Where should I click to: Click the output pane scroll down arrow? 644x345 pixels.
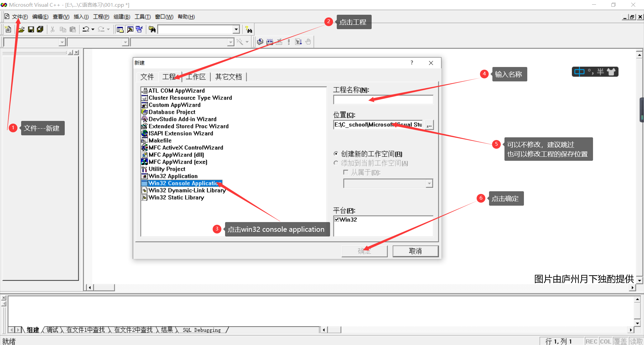[x=638, y=323]
